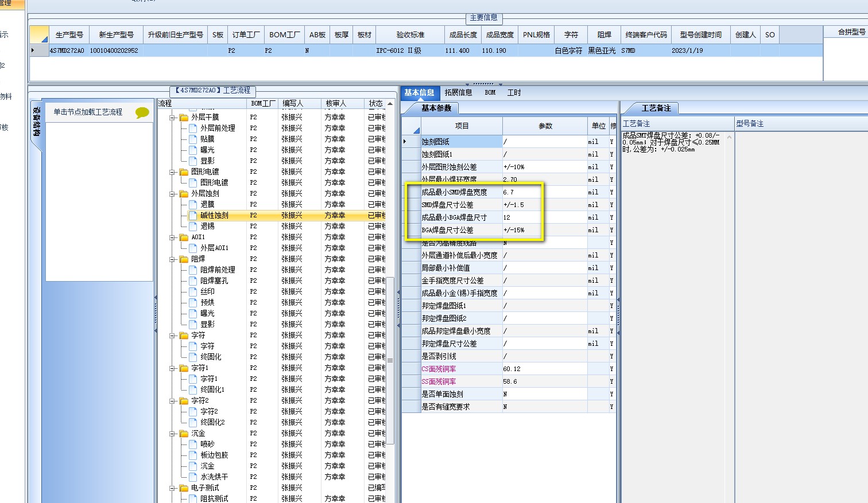Click the 丝印 document icon
Image resolution: width=868 pixels, height=503 pixels.
[x=193, y=291]
